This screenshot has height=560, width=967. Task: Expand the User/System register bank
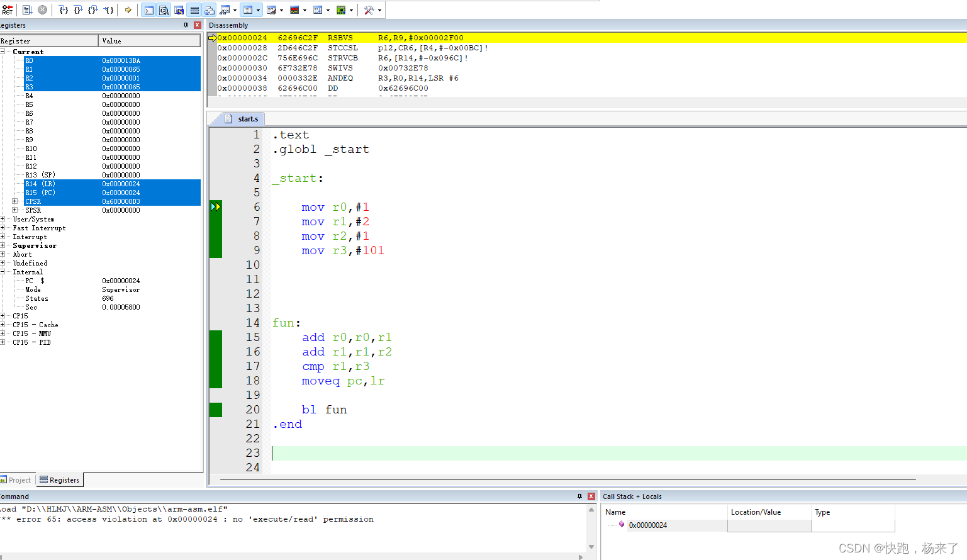(3, 219)
